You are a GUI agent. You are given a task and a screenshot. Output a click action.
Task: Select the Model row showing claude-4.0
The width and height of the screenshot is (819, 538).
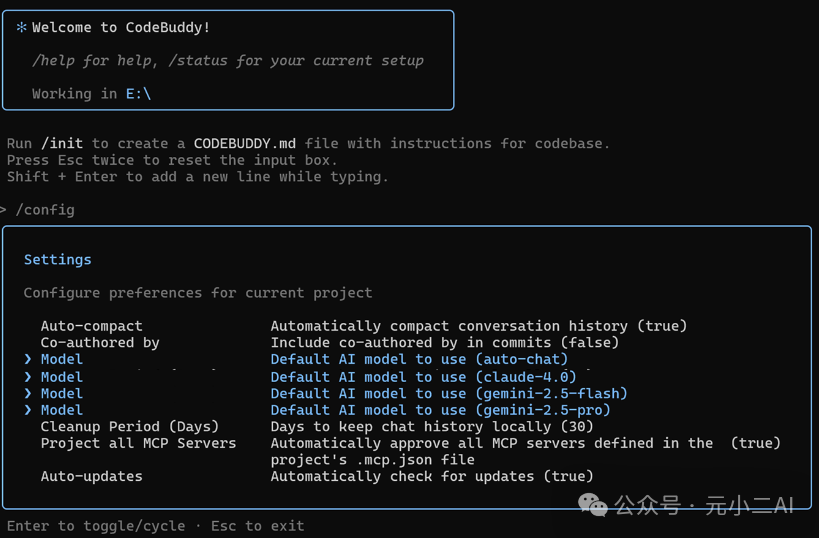[300, 377]
